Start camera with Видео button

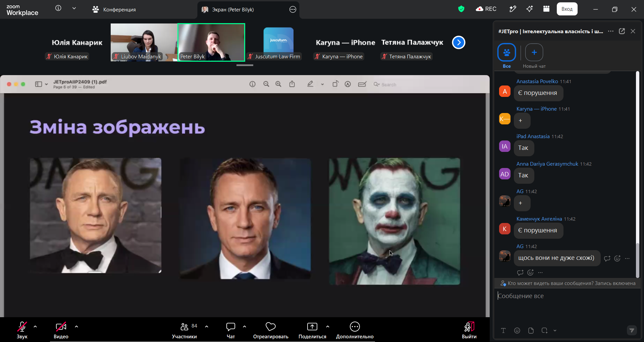click(x=61, y=330)
